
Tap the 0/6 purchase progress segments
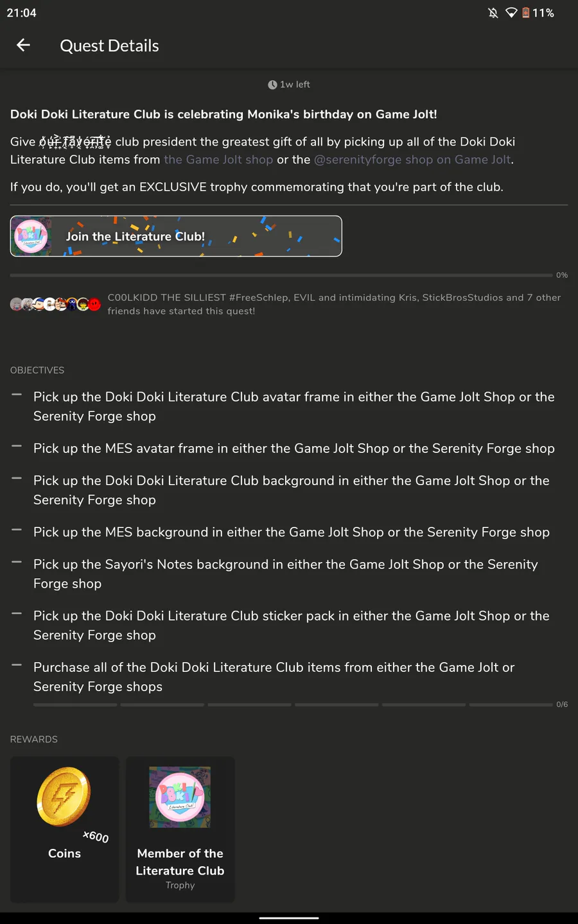[x=293, y=705]
